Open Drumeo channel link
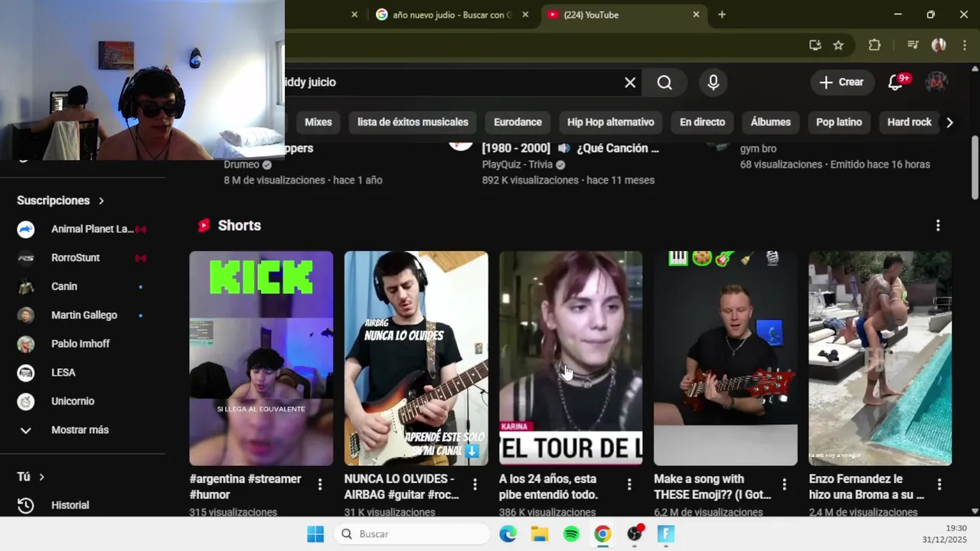Viewport: 980px width, 551px height. (x=242, y=165)
